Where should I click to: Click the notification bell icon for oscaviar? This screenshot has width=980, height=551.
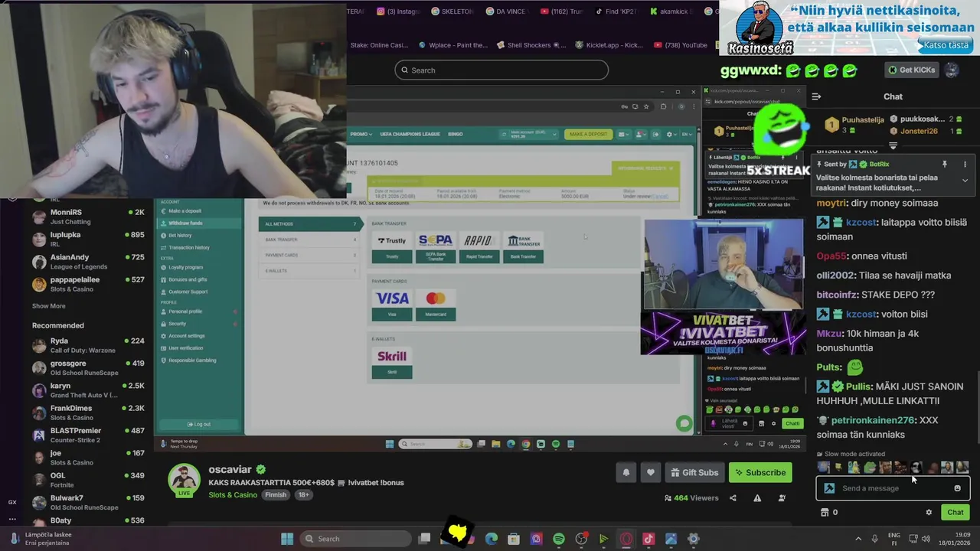[626, 473]
